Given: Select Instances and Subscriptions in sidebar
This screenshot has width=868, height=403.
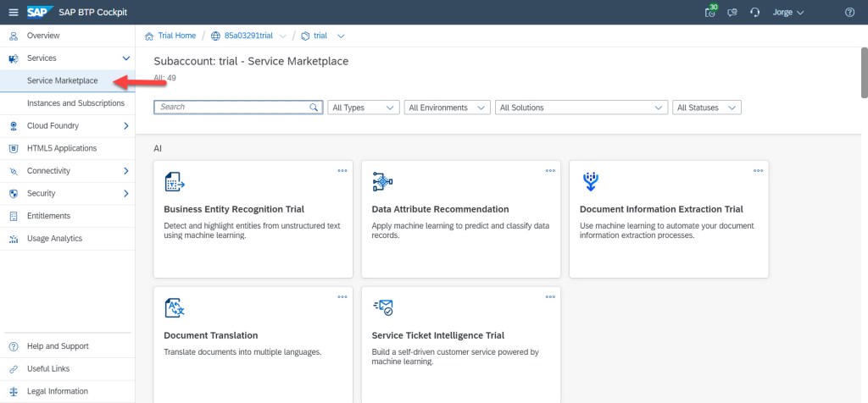Looking at the screenshot, I should (x=75, y=103).
